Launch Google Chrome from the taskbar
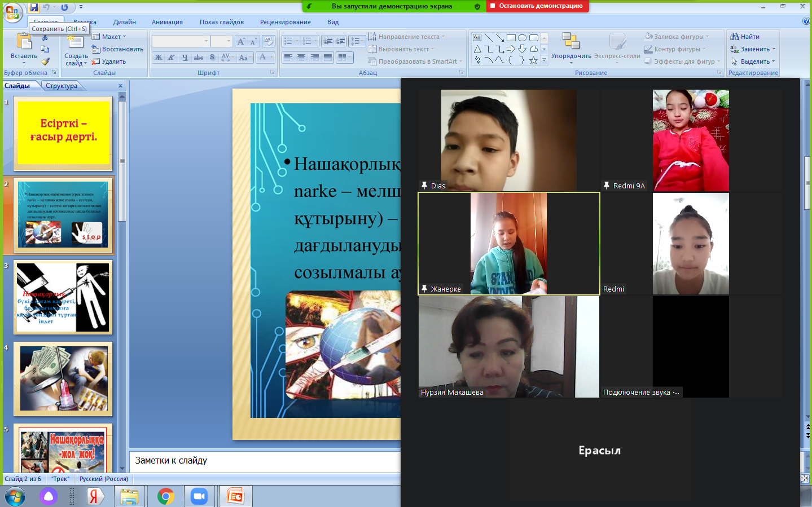The height and width of the screenshot is (507, 812). point(165,496)
